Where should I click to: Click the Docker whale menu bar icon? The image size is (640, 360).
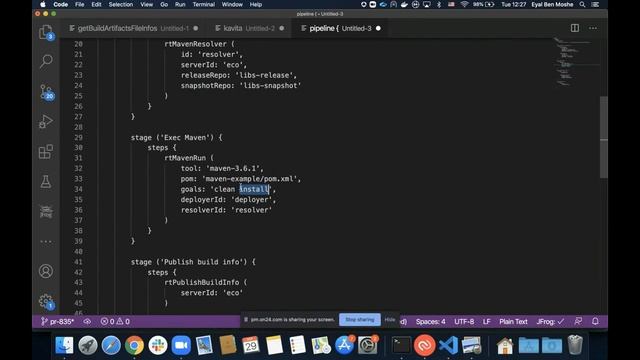click(404, 4)
